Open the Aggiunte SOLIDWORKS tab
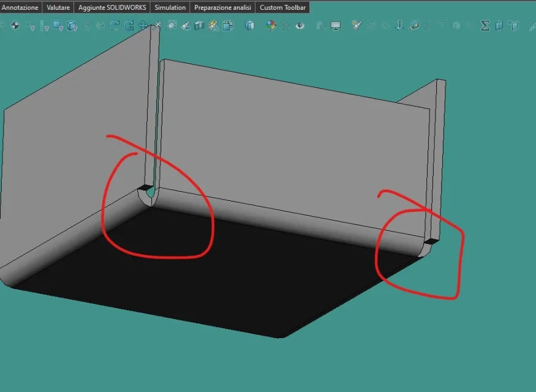 111,7
